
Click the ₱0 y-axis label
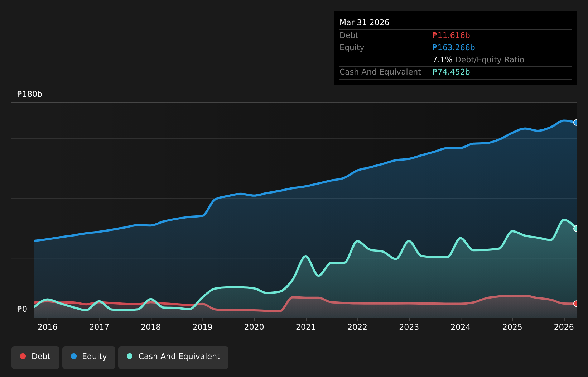(x=22, y=309)
